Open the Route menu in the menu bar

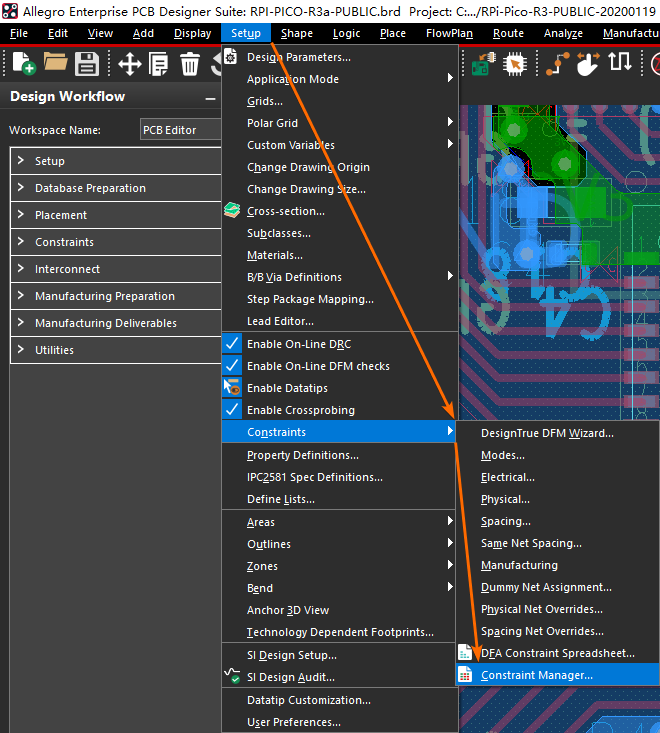(x=508, y=33)
